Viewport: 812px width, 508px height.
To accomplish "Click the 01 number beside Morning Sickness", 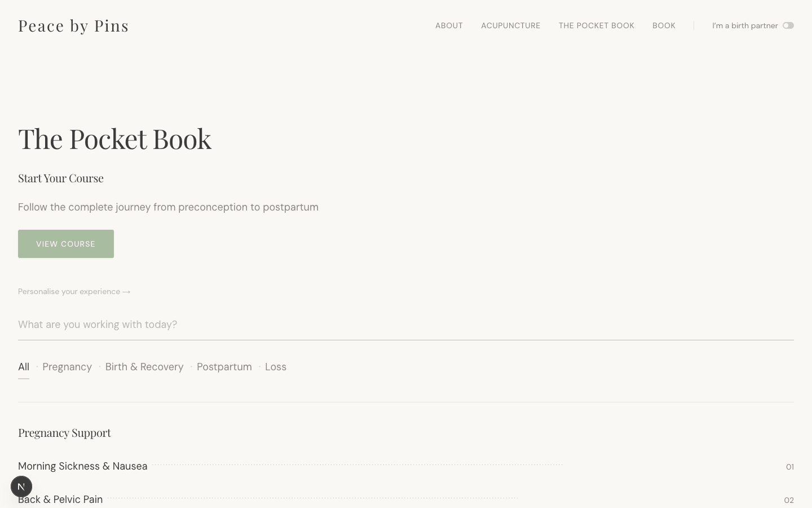I will [790, 467].
